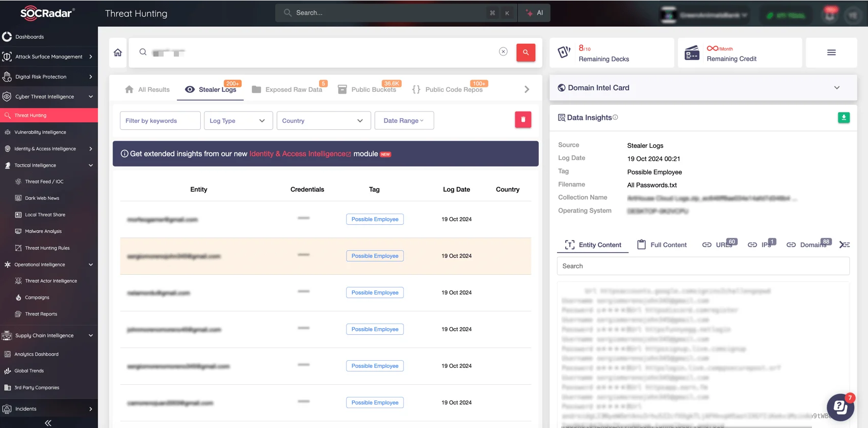The height and width of the screenshot is (428, 868).
Task: Open Log Type dropdown
Action: pos(238,121)
